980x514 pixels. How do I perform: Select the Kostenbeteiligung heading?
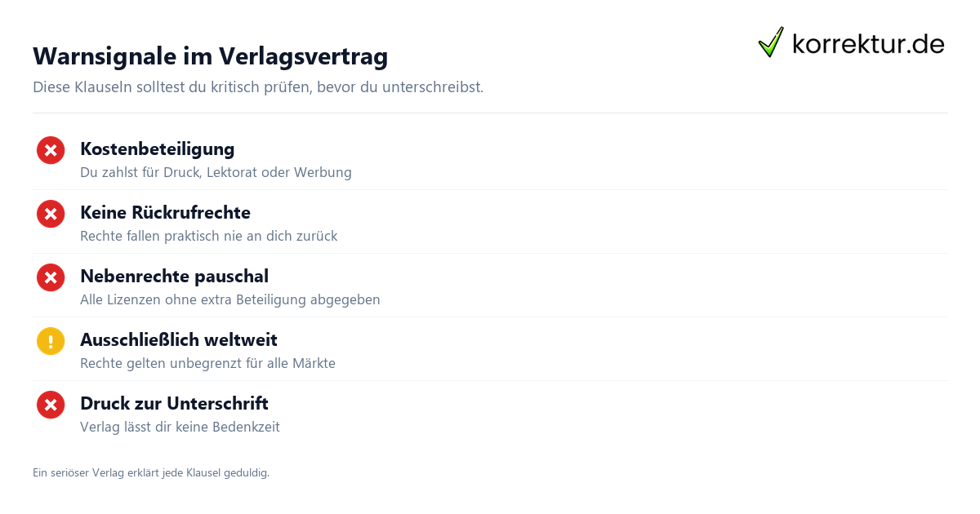(x=158, y=149)
